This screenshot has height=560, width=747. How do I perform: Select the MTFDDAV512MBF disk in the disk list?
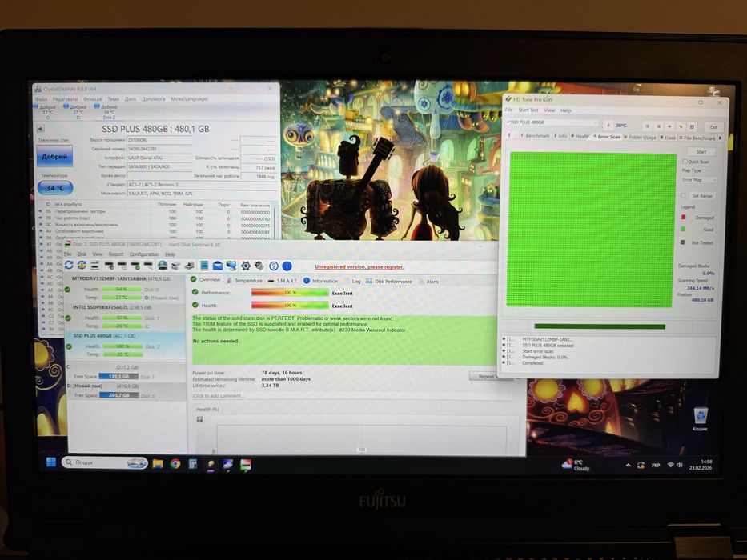tap(126, 288)
